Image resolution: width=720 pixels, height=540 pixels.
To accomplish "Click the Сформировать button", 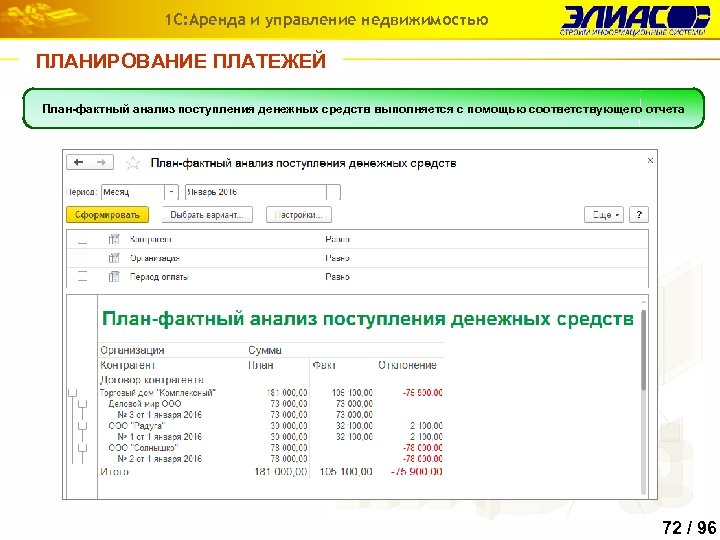I will click(x=107, y=214).
